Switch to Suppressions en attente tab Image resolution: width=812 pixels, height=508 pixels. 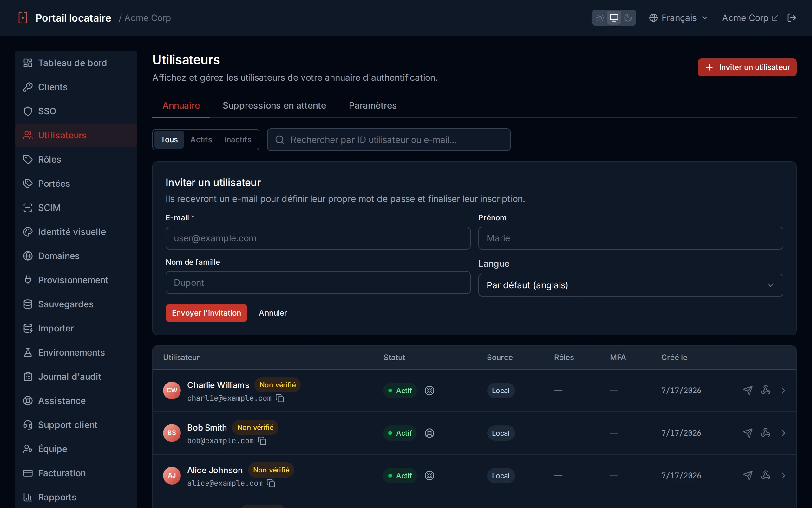click(274, 105)
